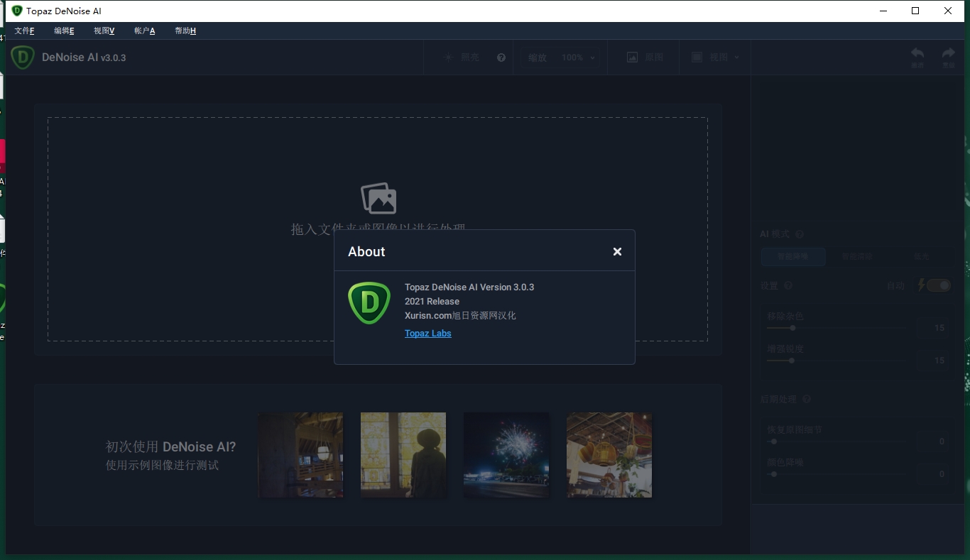Click the 恢复原图细节 value field showing 0
Image resolution: width=970 pixels, height=560 pixels.
coord(932,441)
